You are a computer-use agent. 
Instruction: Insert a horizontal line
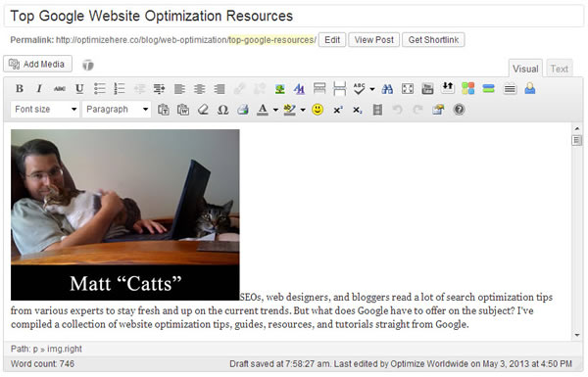point(510,89)
